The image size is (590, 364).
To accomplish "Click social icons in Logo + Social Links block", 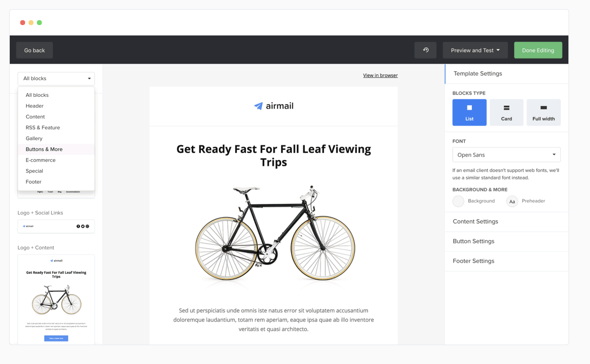I will [x=83, y=226].
